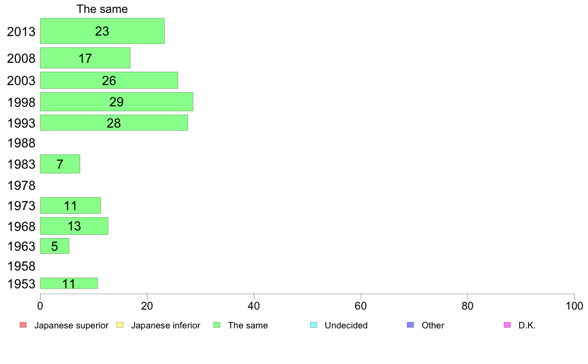Select the 1968 bar showing 13
The height and width of the screenshot is (364, 588).
tap(74, 226)
